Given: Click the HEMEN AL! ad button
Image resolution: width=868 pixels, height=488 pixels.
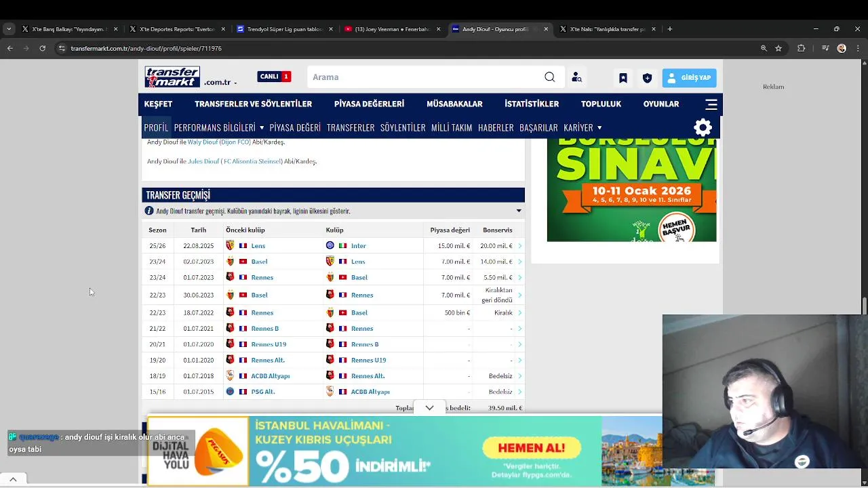Looking at the screenshot, I should point(532,448).
